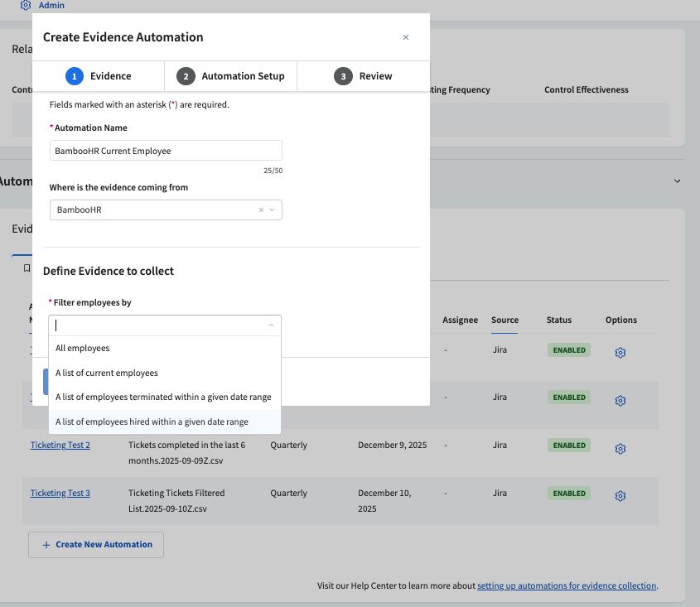
Task: Collapse the Automations section chevron
Action: [x=677, y=181]
